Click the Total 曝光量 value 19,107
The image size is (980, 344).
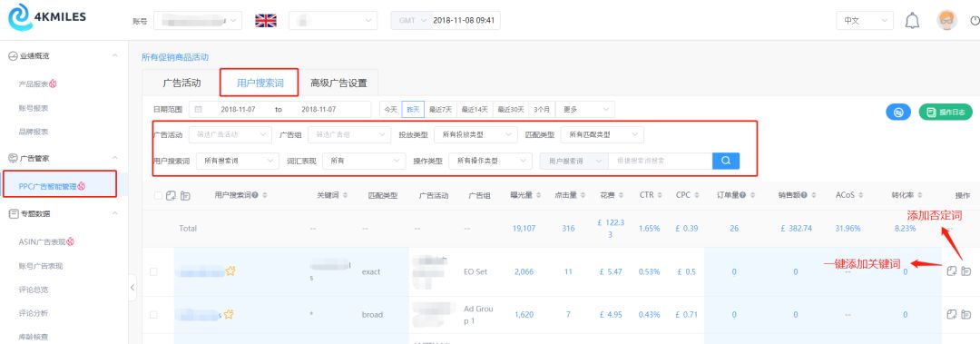pyautogui.click(x=524, y=229)
